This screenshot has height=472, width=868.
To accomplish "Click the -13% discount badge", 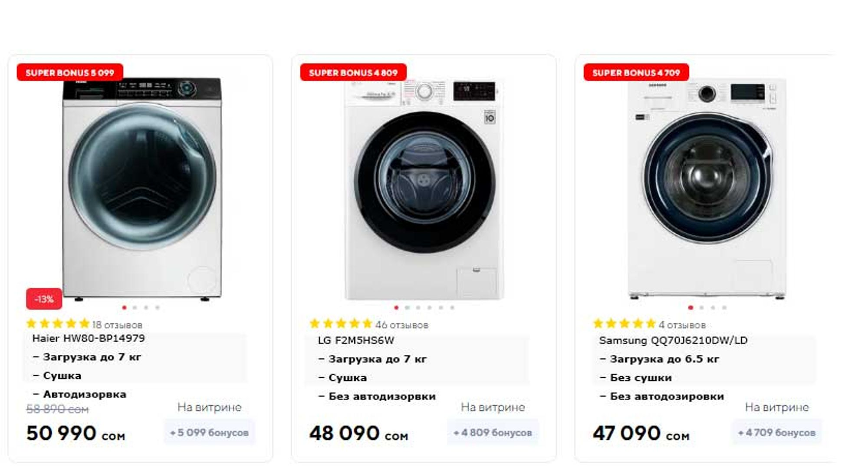I will [44, 299].
